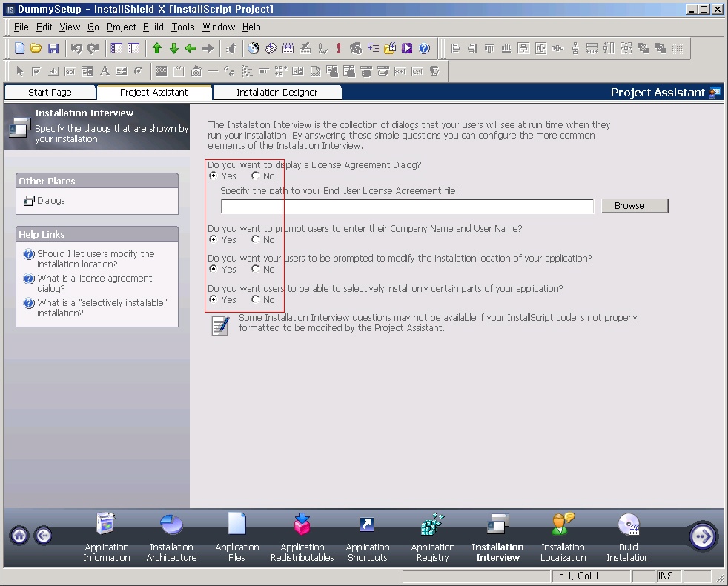Go to Installation Localization step

[x=563, y=537]
